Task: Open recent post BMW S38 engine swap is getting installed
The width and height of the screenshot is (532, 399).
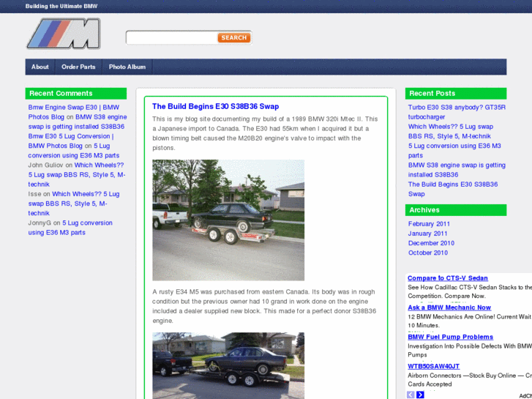Action: click(x=457, y=170)
